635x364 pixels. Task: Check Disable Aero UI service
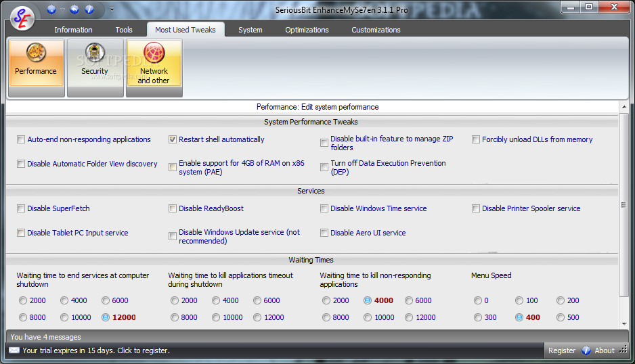click(324, 233)
